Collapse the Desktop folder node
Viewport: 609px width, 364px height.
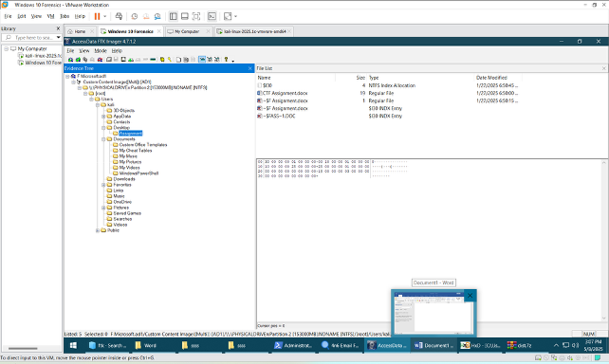tap(103, 128)
